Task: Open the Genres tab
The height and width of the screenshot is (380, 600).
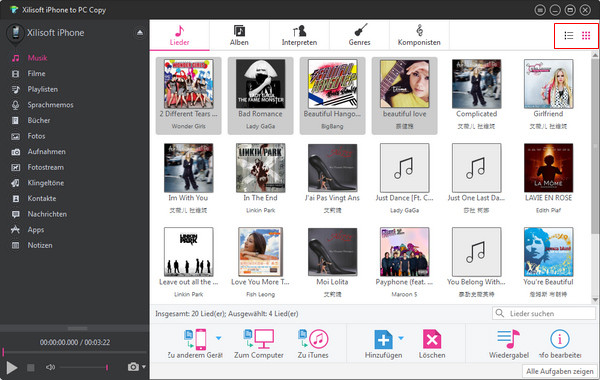Action: (x=359, y=35)
